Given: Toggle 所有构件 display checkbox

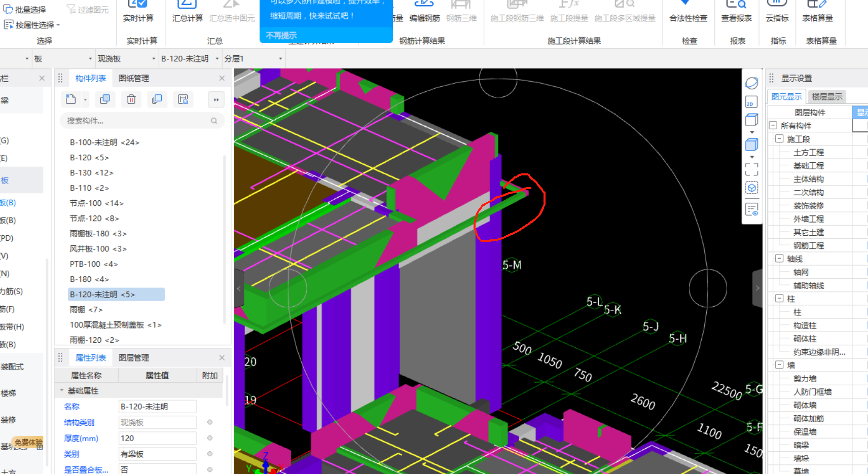Looking at the screenshot, I should pos(860,125).
